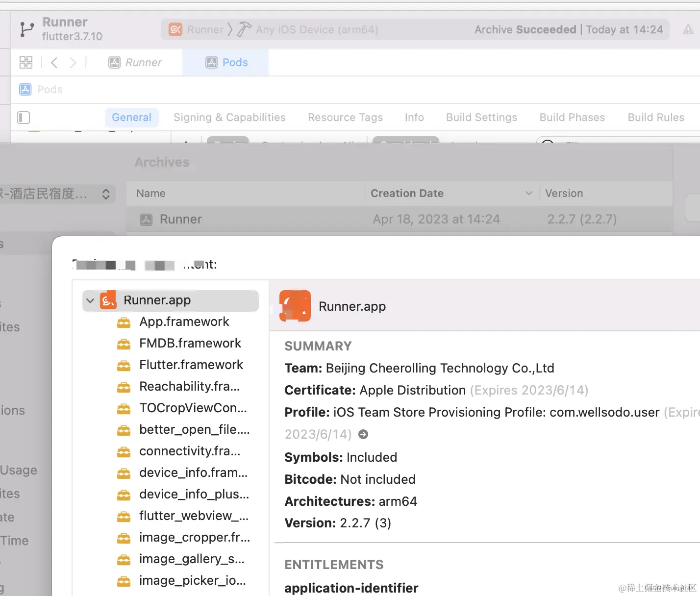Click the Runner scheme icon in toolbar
Image resolution: width=700 pixels, height=596 pixels.
(x=175, y=29)
